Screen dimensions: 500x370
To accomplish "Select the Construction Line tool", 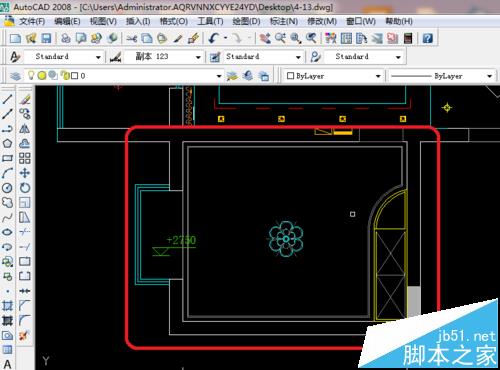I will [7, 114].
